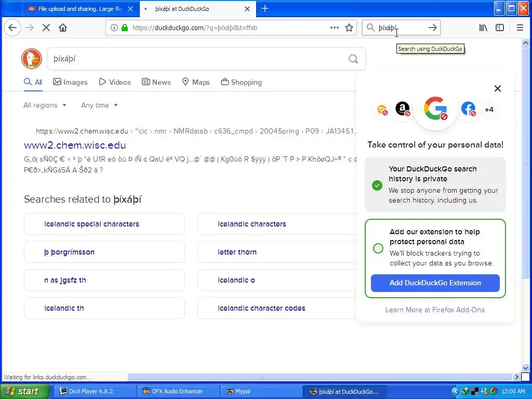The height and width of the screenshot is (399, 532).
Task: Open the browser home page
Action: [x=63, y=28]
